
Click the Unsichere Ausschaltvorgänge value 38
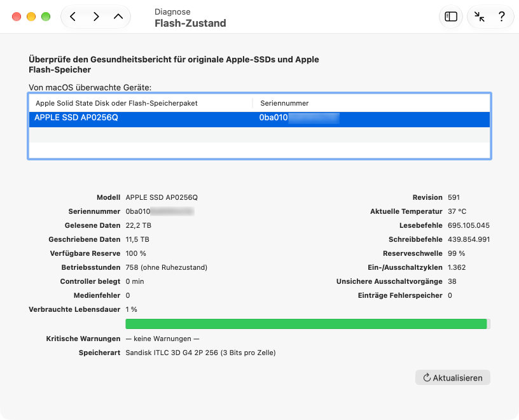(x=452, y=281)
